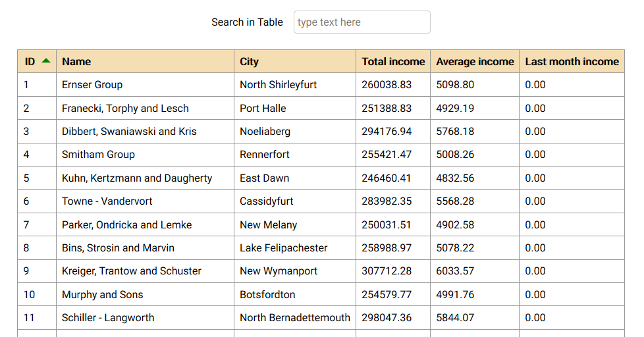Click the East Dawn city cell
Image resolution: width=644 pixels, height=337 pixels.
point(295,178)
